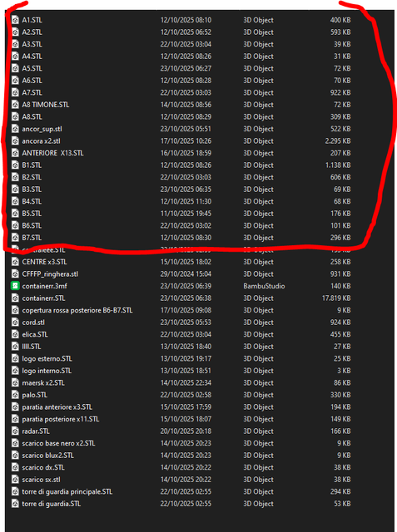
Task: Select the file B2.STL
Action: click(32, 177)
